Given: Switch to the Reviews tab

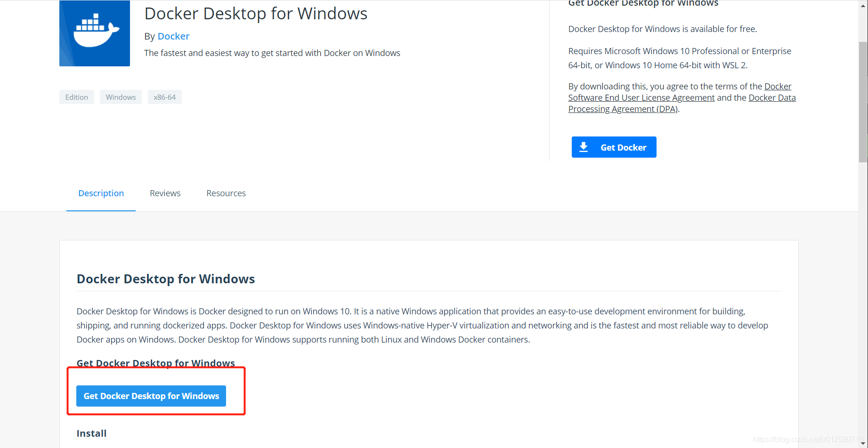Looking at the screenshot, I should click(x=165, y=193).
